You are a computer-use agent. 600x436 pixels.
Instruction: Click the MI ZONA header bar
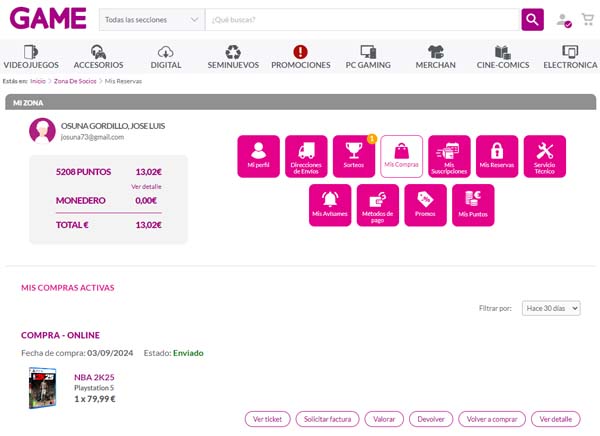pos(300,102)
